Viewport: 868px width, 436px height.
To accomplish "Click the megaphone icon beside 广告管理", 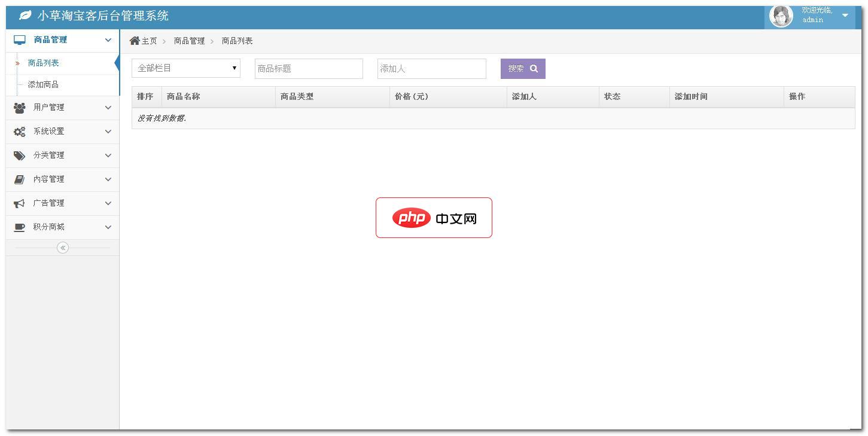I will pyautogui.click(x=20, y=203).
